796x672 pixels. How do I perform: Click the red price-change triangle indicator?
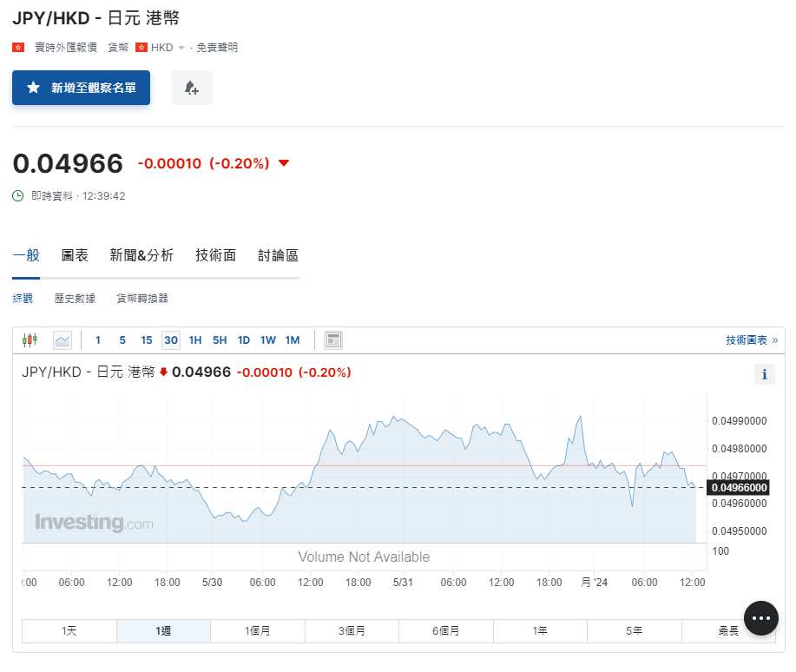point(284,162)
